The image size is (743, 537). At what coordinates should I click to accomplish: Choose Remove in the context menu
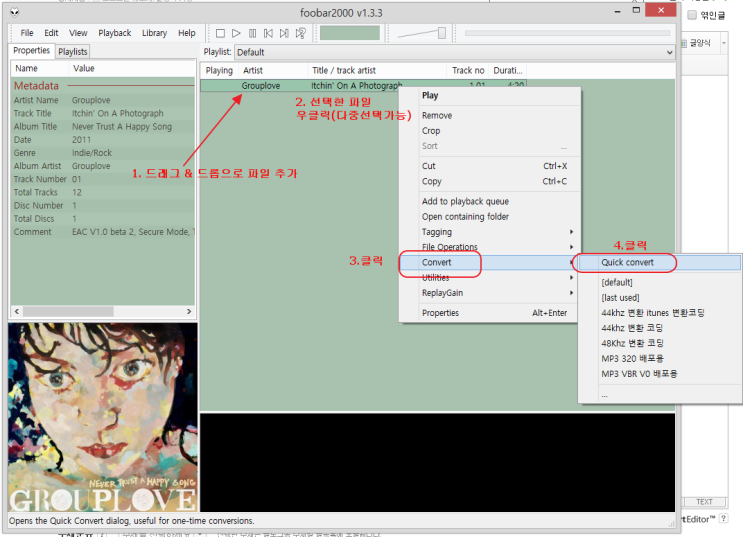(490, 115)
